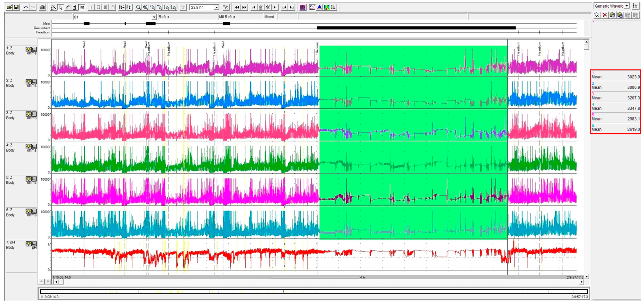Select the arrow pointer tool
Screen dimensions: 644x304
pyautogui.click(x=61, y=8)
